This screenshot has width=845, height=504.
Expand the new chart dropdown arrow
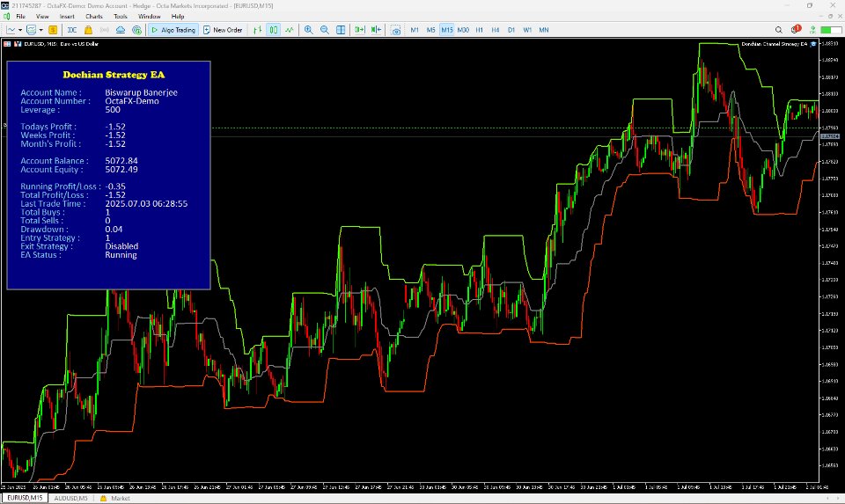coord(20,30)
